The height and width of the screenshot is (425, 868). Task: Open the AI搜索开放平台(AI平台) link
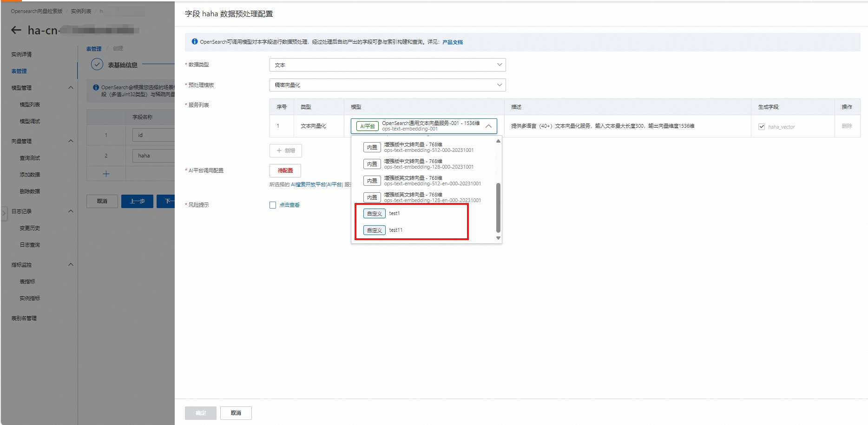pos(317,184)
